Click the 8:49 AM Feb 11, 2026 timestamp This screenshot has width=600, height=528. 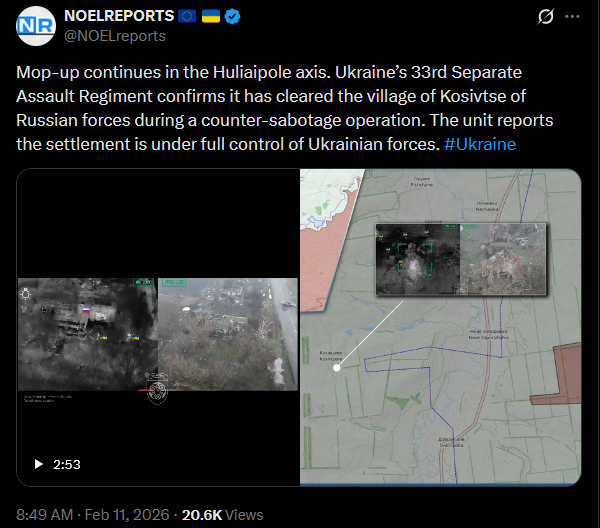click(x=93, y=515)
